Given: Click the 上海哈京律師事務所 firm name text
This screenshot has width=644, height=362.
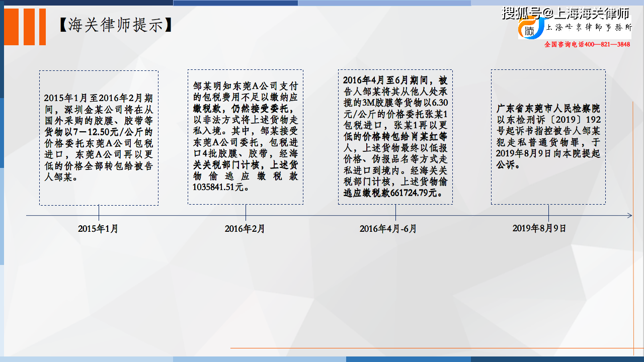Looking at the screenshot, I should (x=589, y=28).
